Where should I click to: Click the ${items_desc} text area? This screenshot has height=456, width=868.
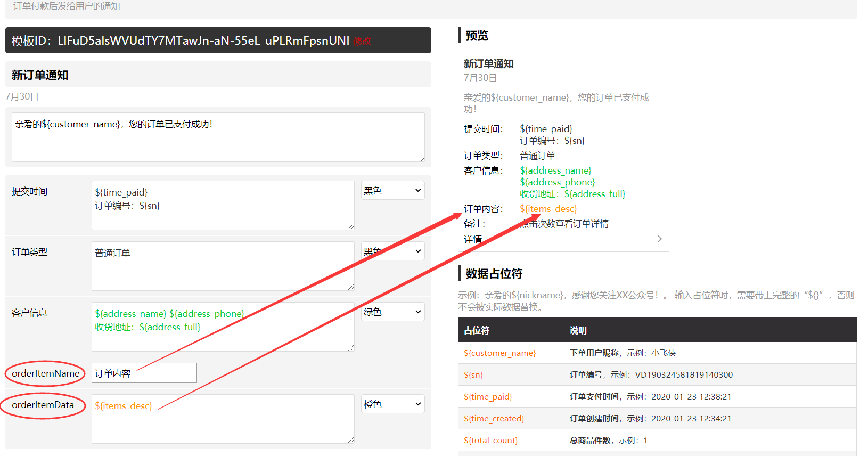[223, 419]
